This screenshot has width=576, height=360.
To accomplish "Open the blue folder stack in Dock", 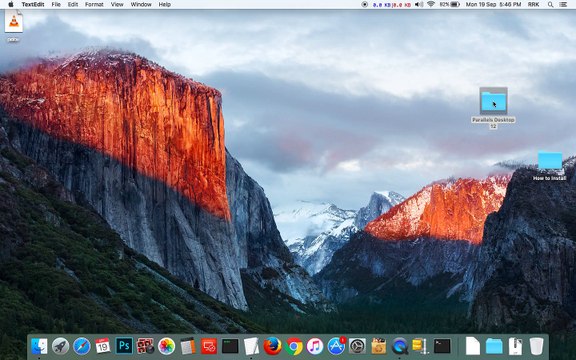I will pos(494,346).
